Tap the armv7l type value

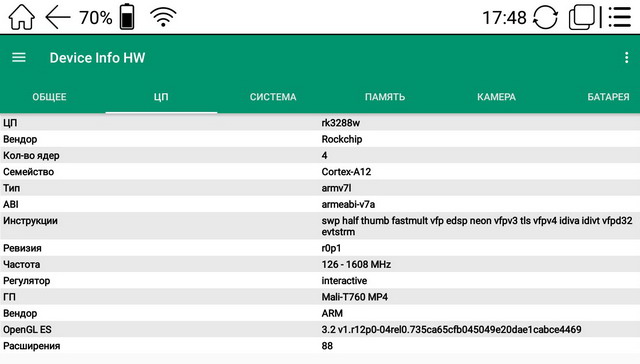[336, 188]
